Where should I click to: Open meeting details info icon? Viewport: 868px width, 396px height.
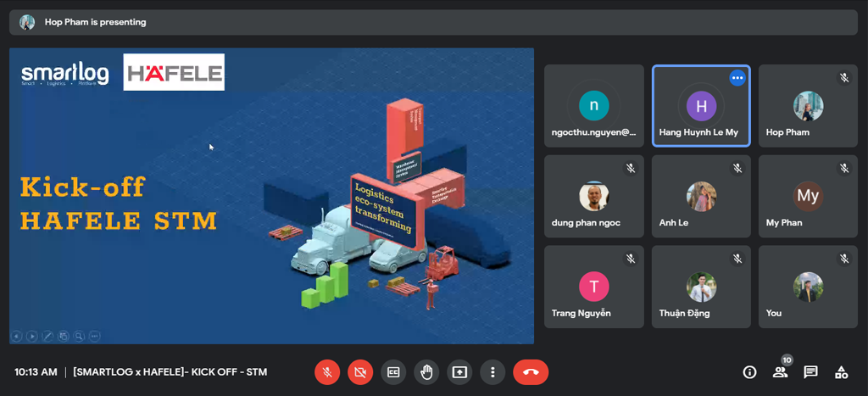point(749,371)
